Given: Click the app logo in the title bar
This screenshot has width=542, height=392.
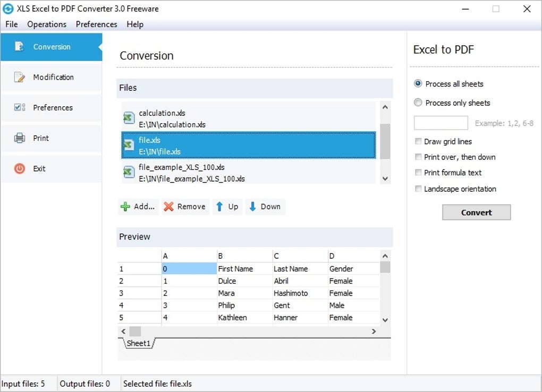Looking at the screenshot, I should pos(9,8).
